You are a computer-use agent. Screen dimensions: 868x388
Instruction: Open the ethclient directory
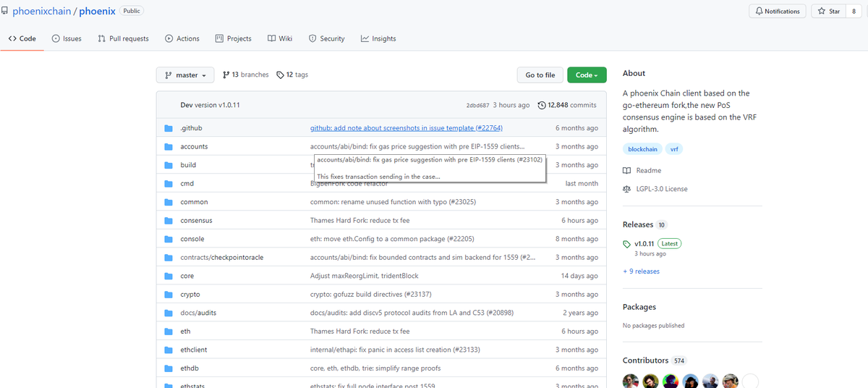pos(194,350)
